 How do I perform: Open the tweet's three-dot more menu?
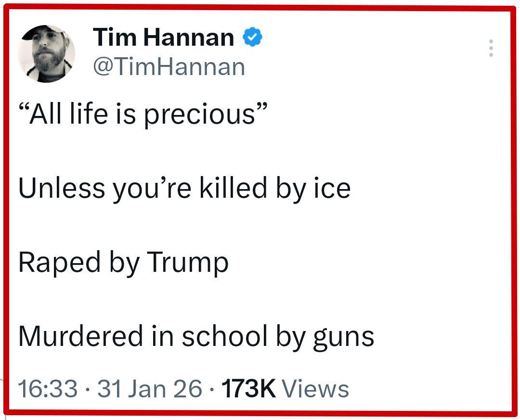point(491,49)
